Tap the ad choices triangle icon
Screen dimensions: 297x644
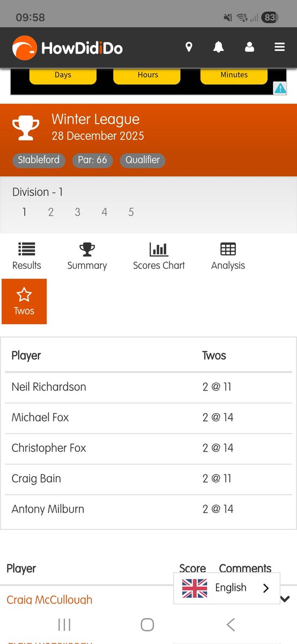tap(280, 89)
